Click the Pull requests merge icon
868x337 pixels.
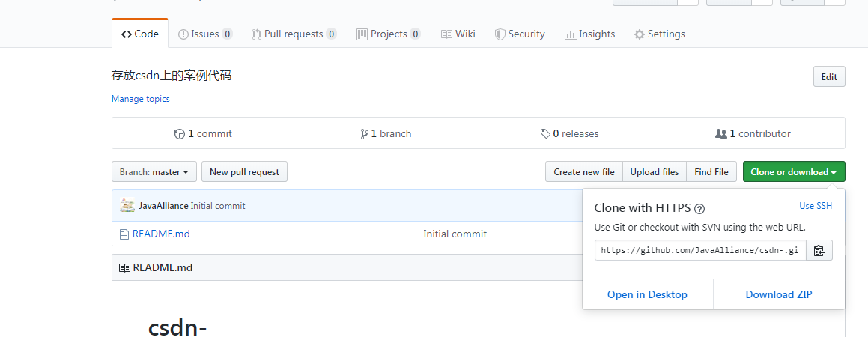point(256,34)
